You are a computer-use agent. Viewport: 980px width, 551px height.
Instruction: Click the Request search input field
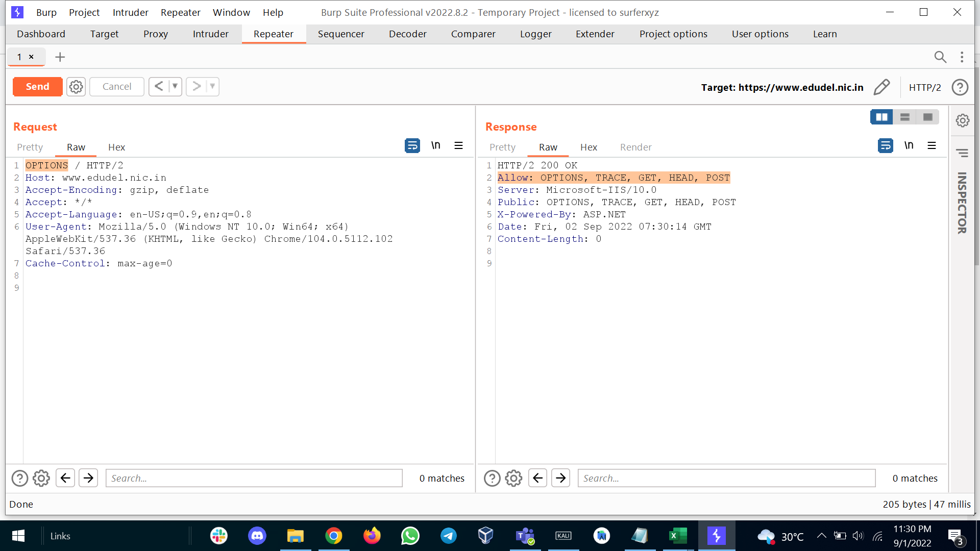(x=254, y=479)
